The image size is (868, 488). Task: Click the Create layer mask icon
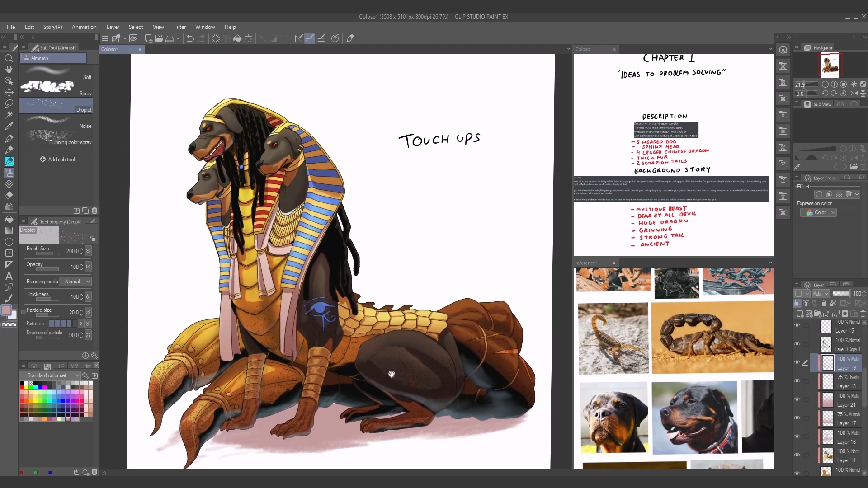tap(844, 314)
